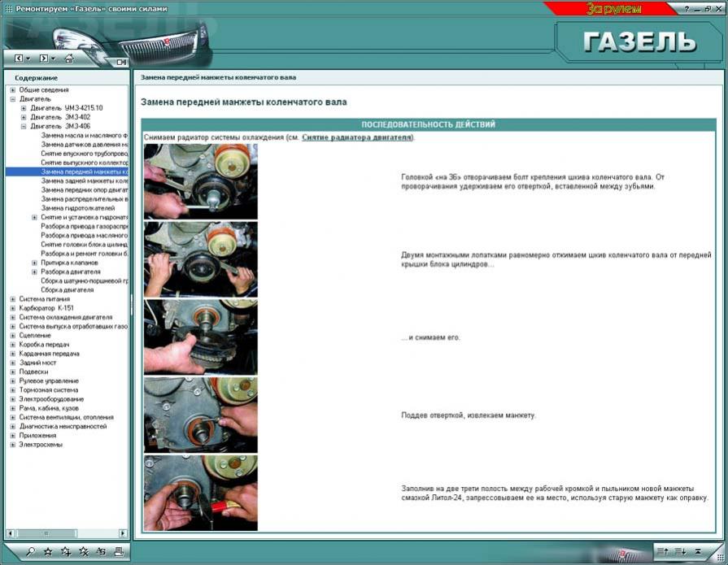The width and height of the screenshot is (728, 565).
Task: Expand the Притирка клапанов node
Action: pyautogui.click(x=34, y=263)
